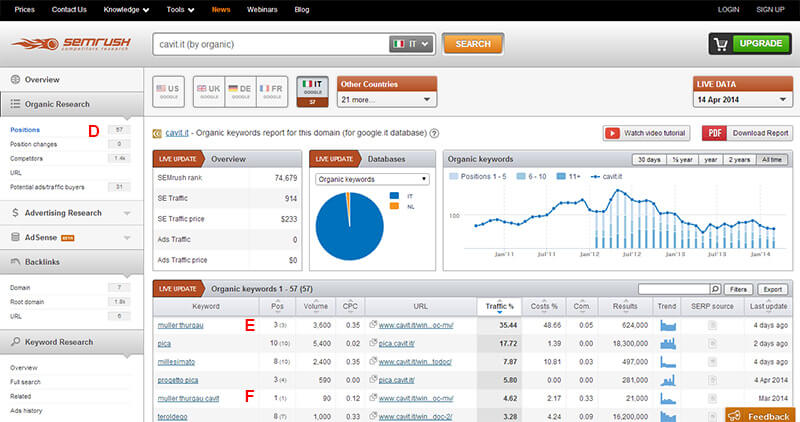Open the Feedback button
800x422 pixels.
coord(760,415)
